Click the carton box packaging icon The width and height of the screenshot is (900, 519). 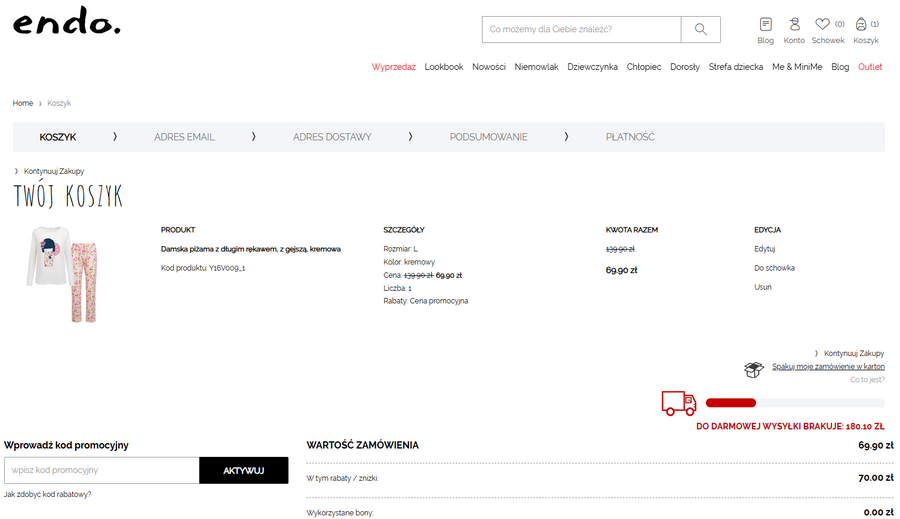[754, 370]
